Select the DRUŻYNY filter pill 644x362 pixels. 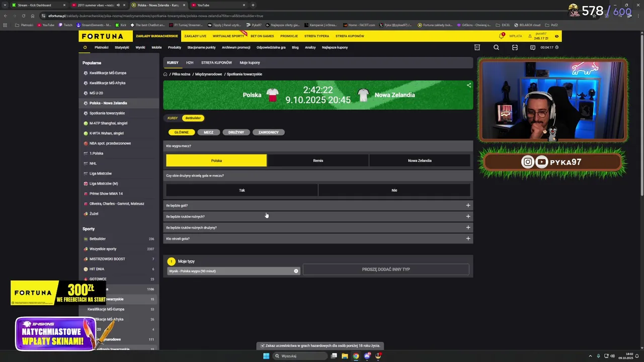[x=236, y=132]
